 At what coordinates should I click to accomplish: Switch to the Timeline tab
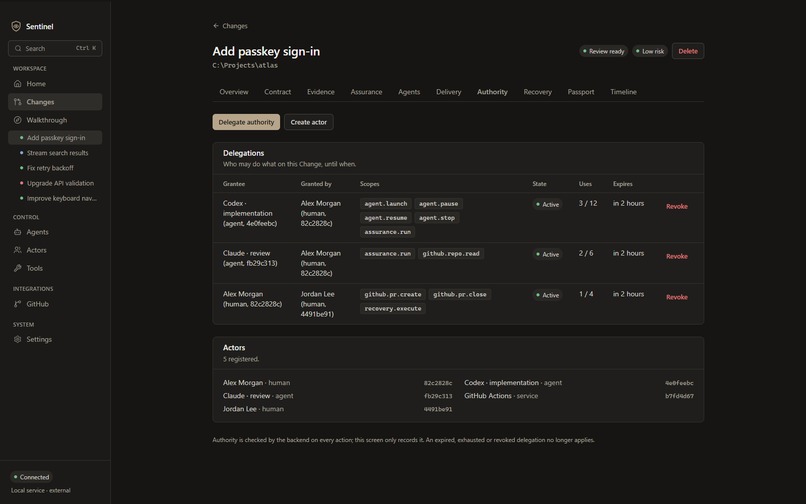click(624, 92)
